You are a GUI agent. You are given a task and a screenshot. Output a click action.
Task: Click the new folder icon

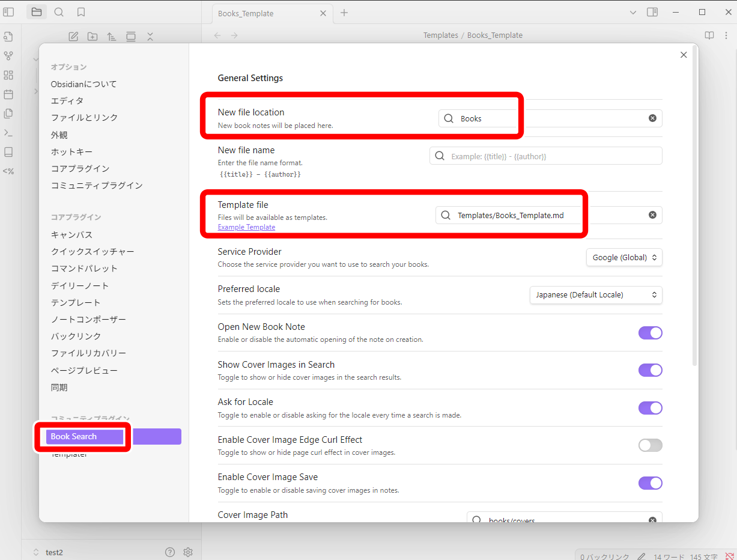pyautogui.click(x=93, y=37)
